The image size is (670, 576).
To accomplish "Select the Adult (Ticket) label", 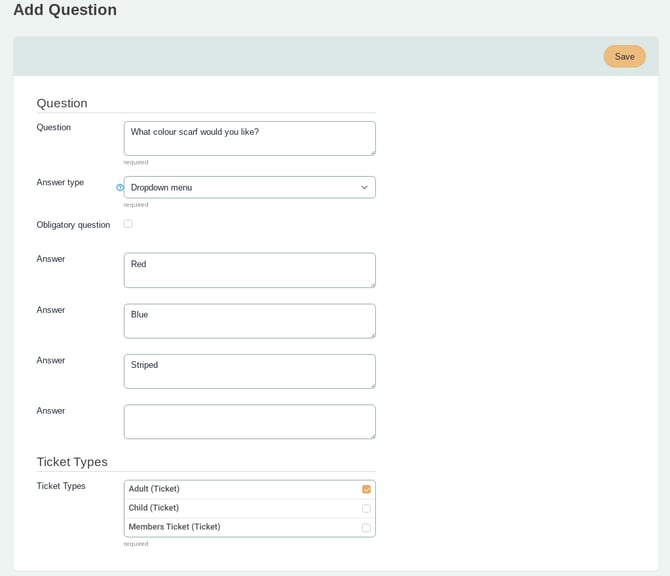I will click(x=154, y=489).
